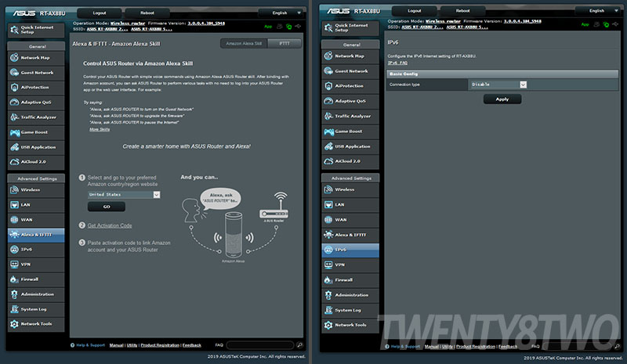627x364 pixels.
Task: Open AiCloud 2.0 in right window sidebar
Action: coord(350,161)
